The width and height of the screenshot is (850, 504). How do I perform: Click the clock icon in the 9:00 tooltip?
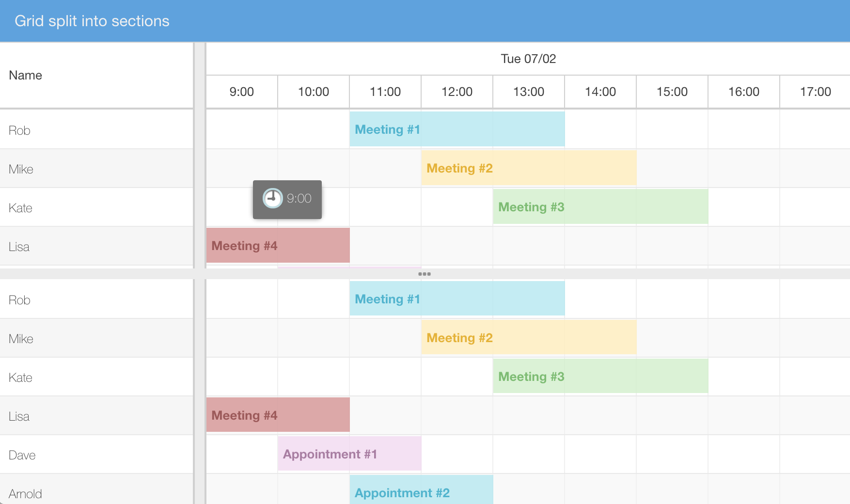click(x=272, y=198)
